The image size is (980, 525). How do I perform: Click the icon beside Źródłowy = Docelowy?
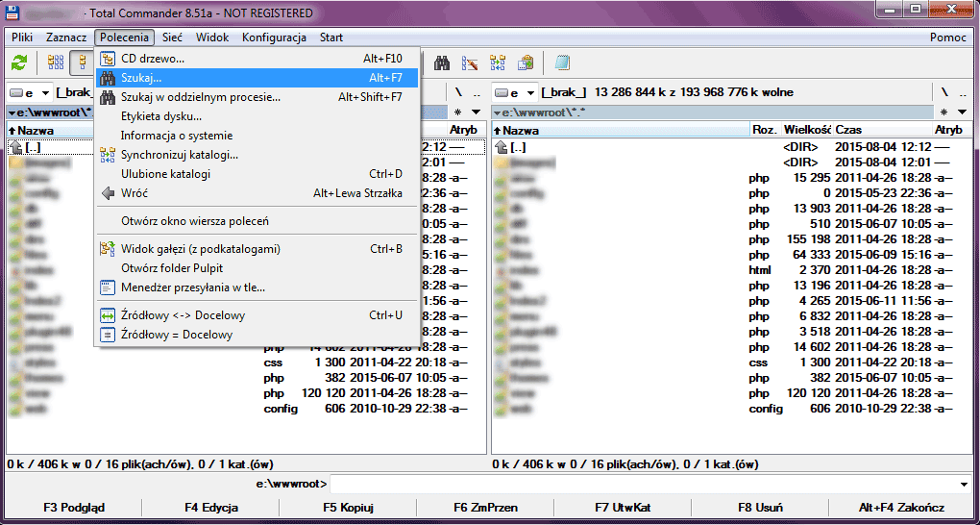[109, 335]
